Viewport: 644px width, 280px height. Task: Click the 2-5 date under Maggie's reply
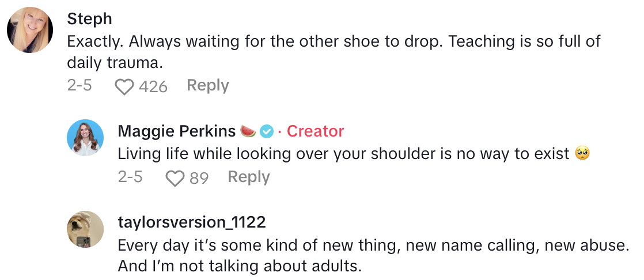130,177
